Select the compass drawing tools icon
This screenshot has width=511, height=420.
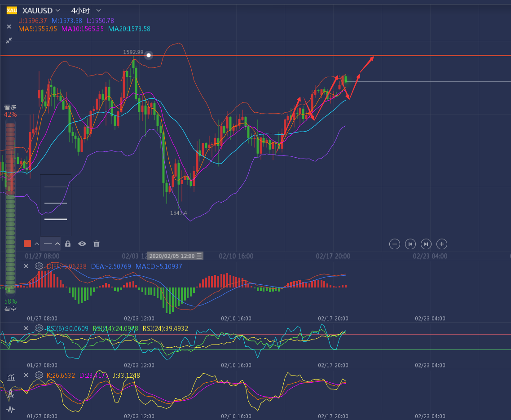tap(10, 394)
